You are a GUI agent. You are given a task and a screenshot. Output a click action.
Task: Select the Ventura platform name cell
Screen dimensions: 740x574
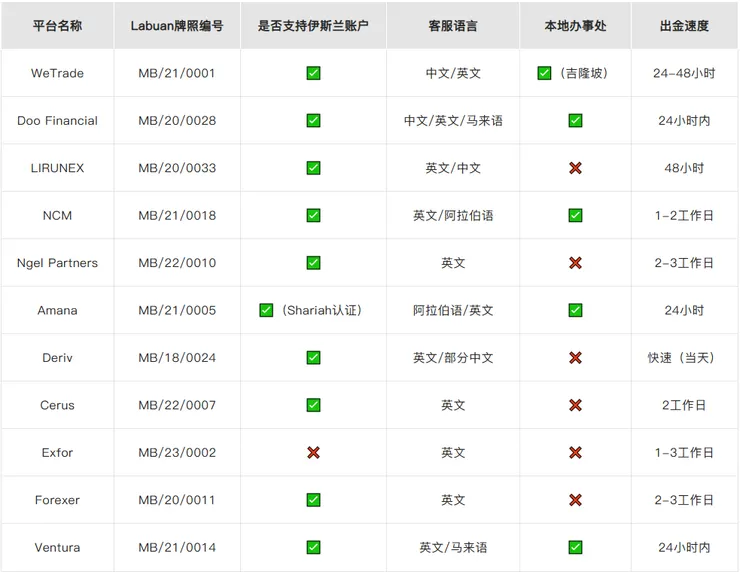point(58,548)
